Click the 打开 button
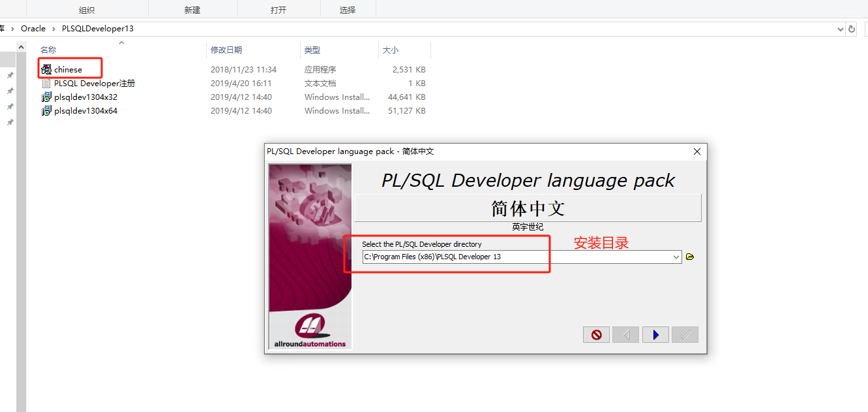This screenshot has width=868, height=412. click(279, 9)
